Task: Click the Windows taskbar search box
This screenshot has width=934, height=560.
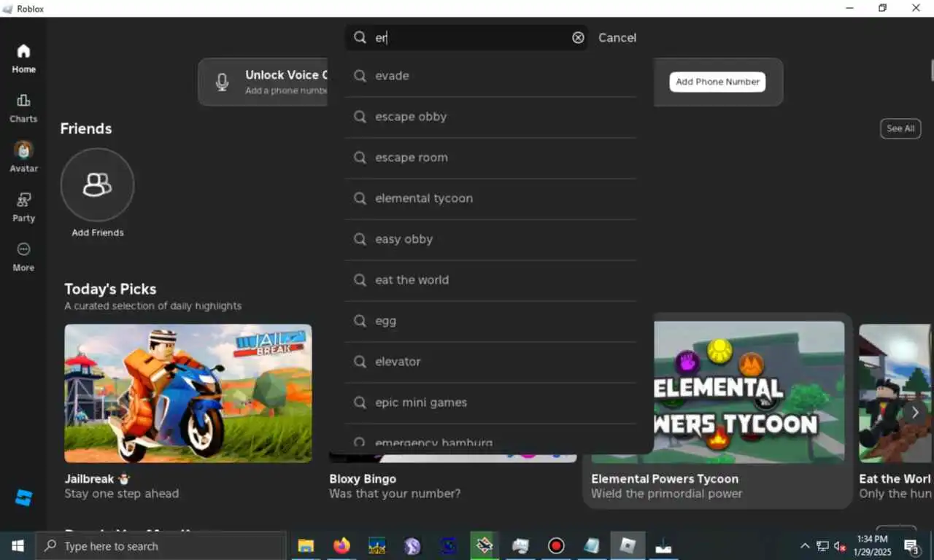Action: [x=161, y=545]
